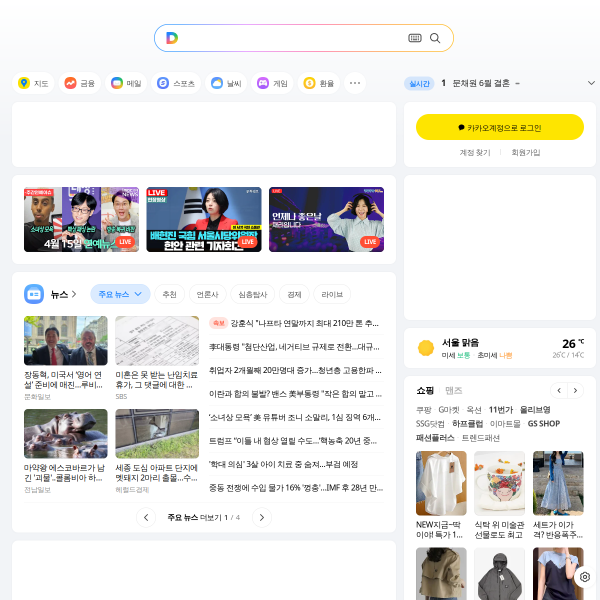Viewport: 600px width, 600px height.
Task: Select the 심층탐사 news tab
Action: pyautogui.click(x=253, y=294)
